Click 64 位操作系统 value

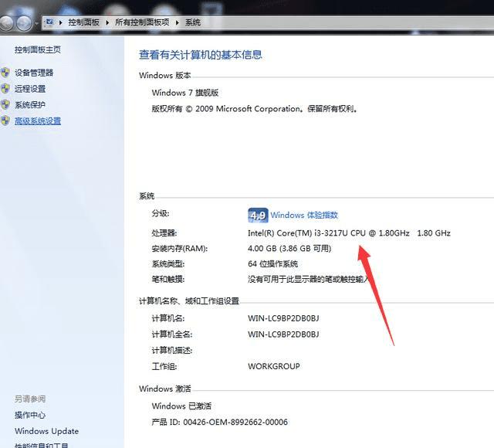(x=272, y=263)
